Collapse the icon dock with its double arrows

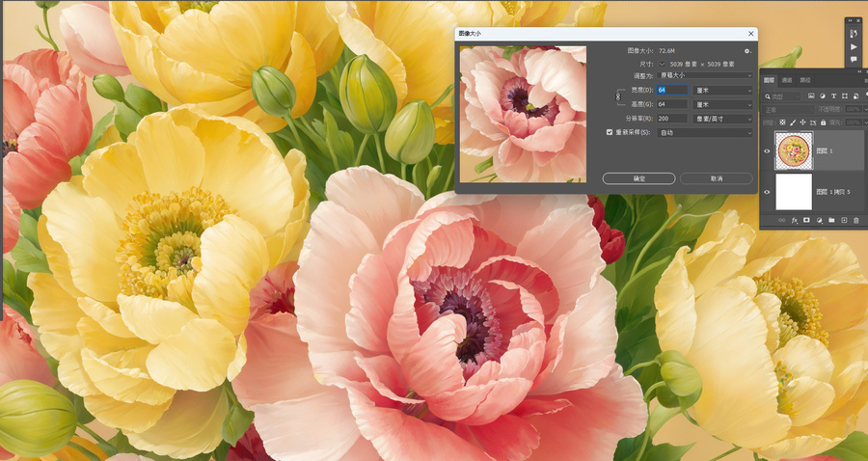coord(851,20)
